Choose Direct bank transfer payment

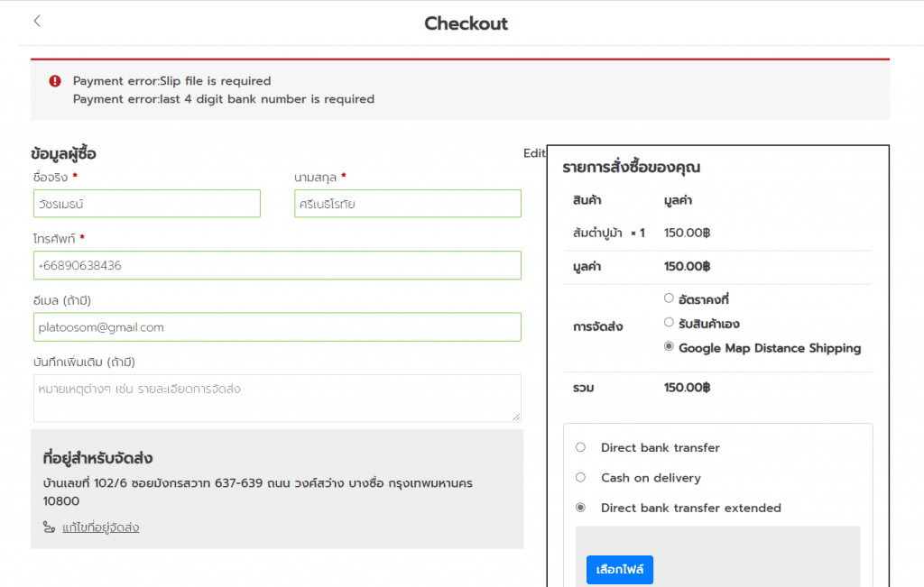pos(580,447)
